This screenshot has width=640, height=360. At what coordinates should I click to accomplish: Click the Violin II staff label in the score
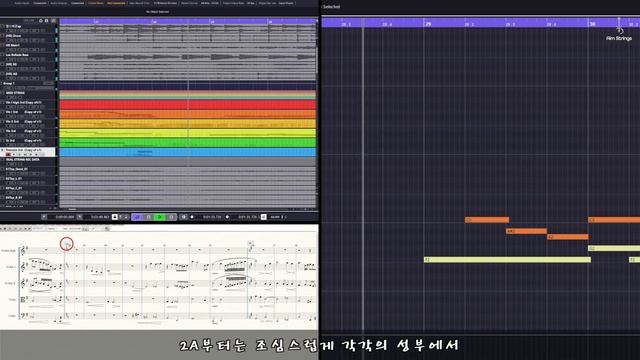[11, 283]
